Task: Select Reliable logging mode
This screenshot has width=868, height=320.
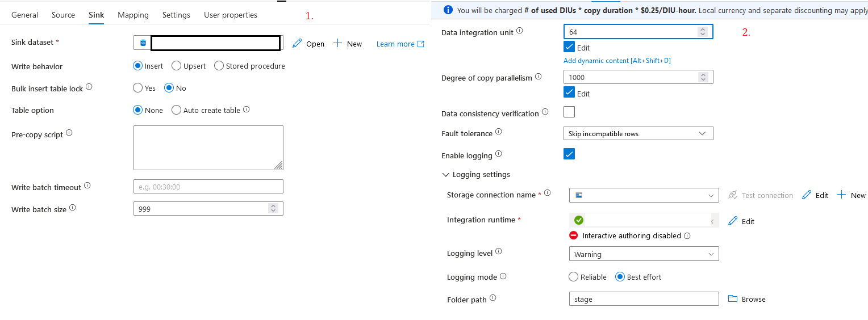Action: point(574,277)
